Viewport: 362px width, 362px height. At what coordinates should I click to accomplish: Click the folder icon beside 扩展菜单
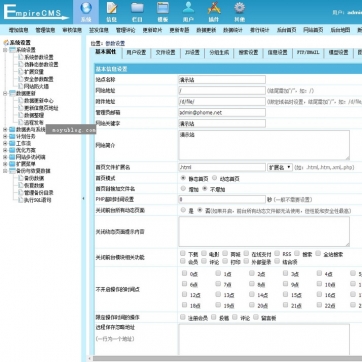click(x=12, y=164)
